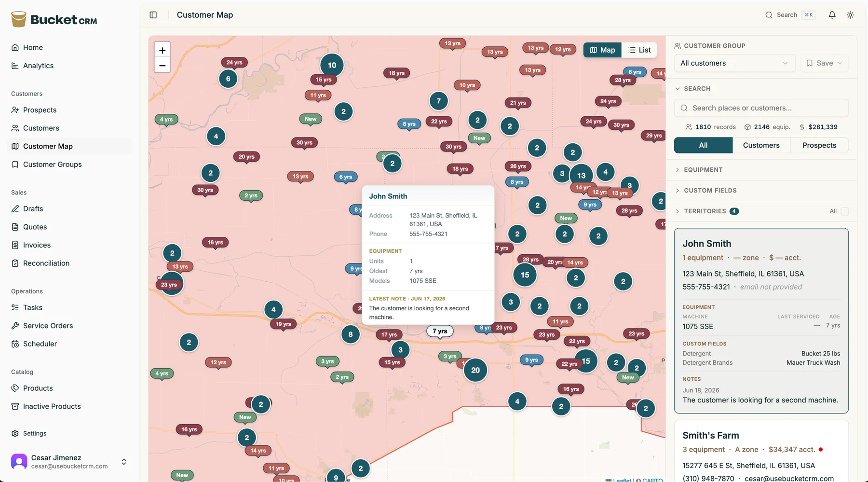Open the Leaflet attribution link
Screen dimensions: 868x482
click(618, 480)
